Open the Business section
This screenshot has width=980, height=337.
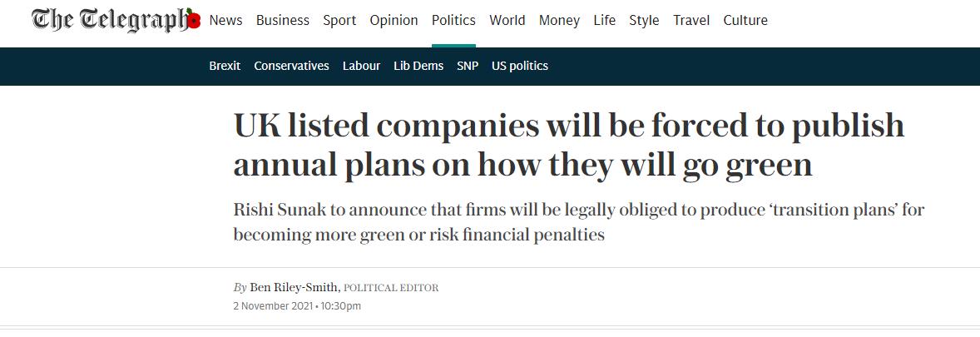coord(283,20)
